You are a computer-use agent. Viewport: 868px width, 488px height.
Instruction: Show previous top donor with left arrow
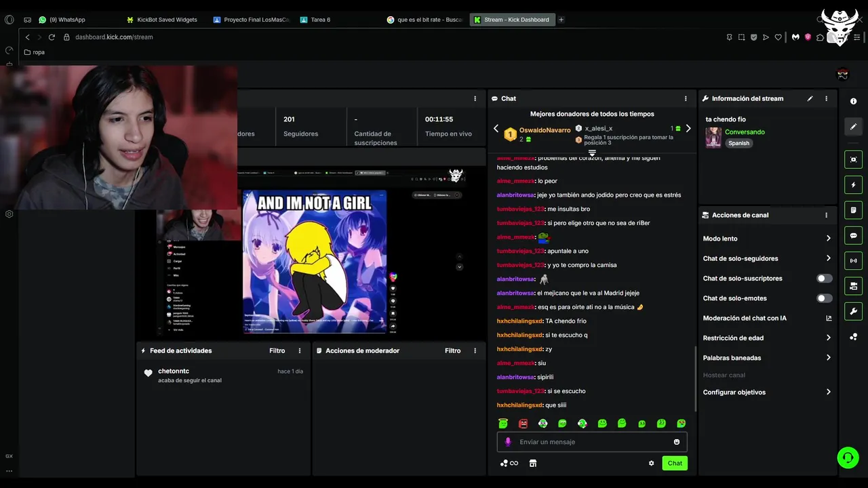496,129
